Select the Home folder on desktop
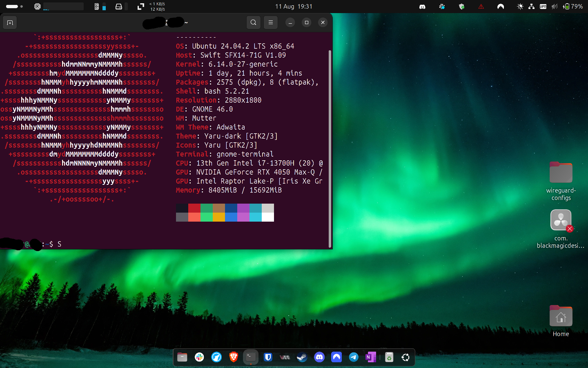 tap(561, 321)
